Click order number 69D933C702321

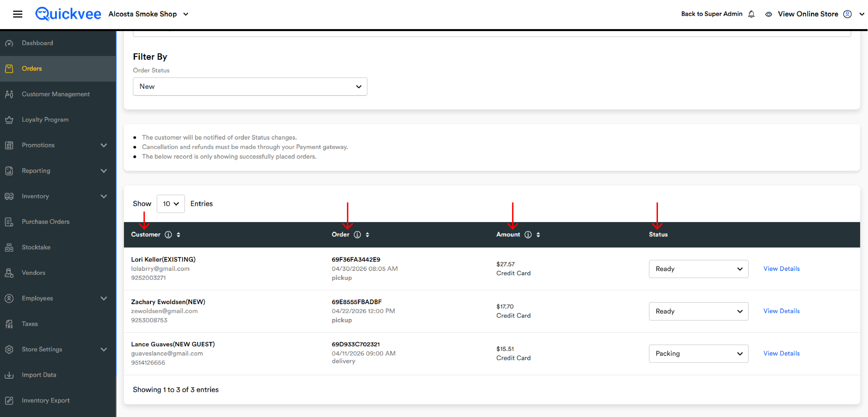coord(355,344)
